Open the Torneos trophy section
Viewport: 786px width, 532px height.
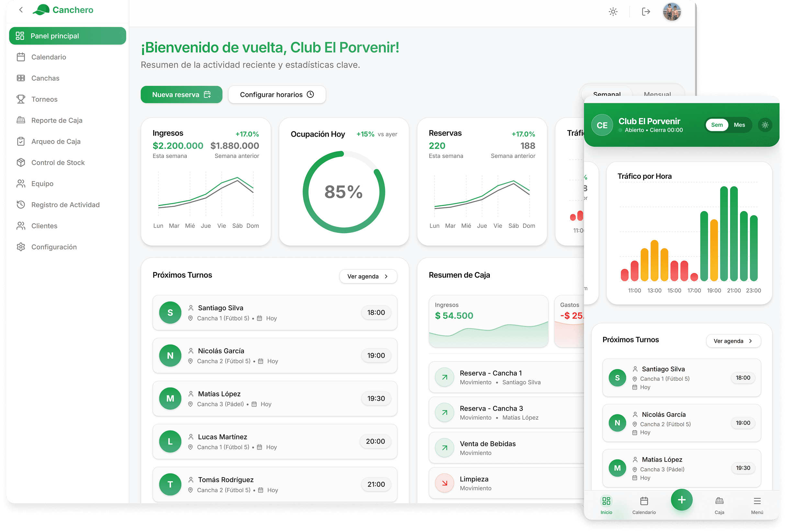pos(44,99)
